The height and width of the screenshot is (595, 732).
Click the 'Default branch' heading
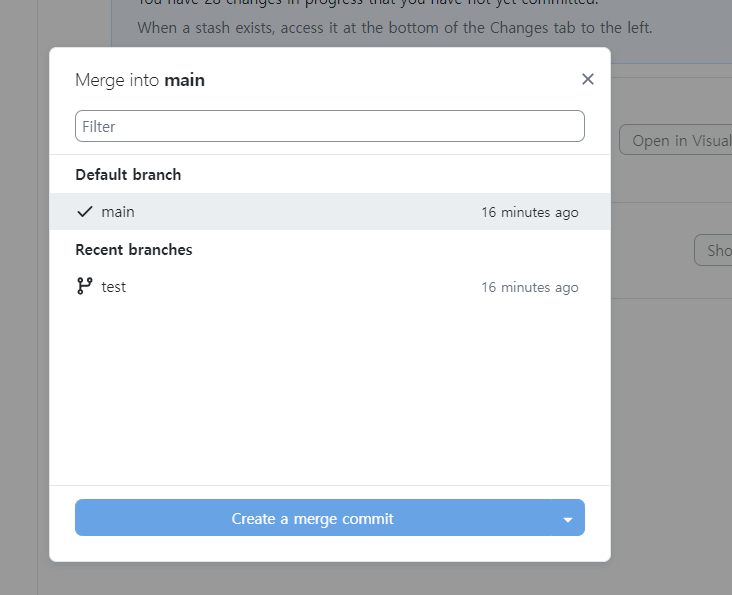pyautogui.click(x=128, y=175)
